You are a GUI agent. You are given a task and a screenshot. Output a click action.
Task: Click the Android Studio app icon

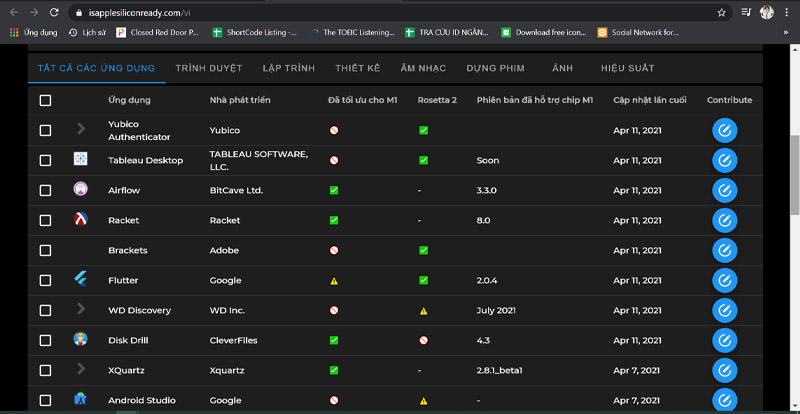81,399
